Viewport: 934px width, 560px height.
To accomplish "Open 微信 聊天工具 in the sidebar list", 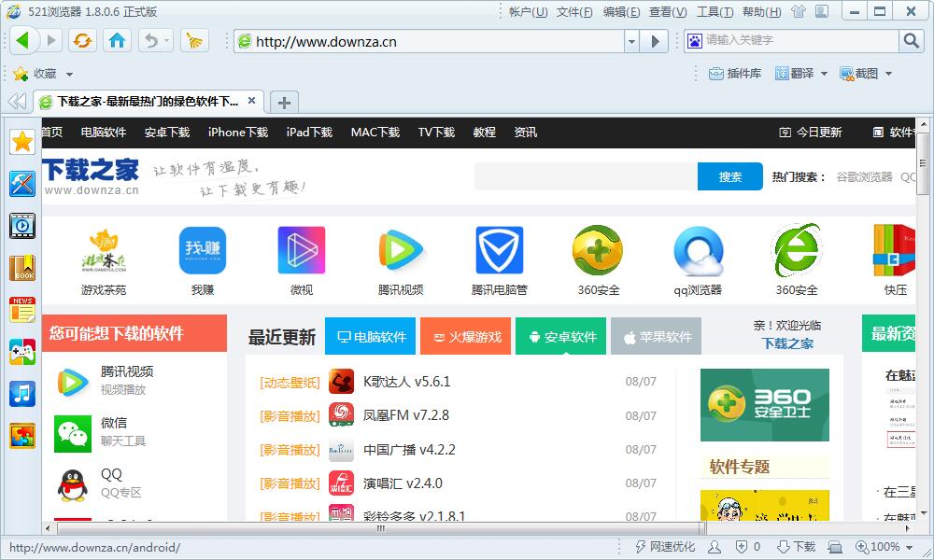I will (101, 433).
